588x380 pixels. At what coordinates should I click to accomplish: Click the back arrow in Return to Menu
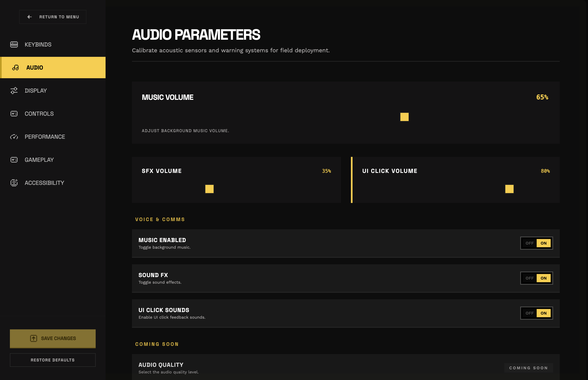[x=29, y=17]
